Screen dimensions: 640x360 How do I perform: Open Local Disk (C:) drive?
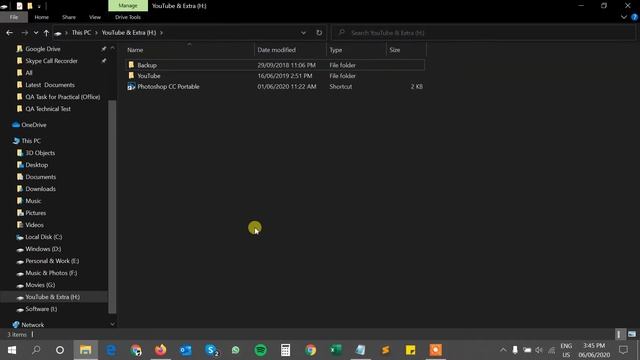pyautogui.click(x=44, y=237)
